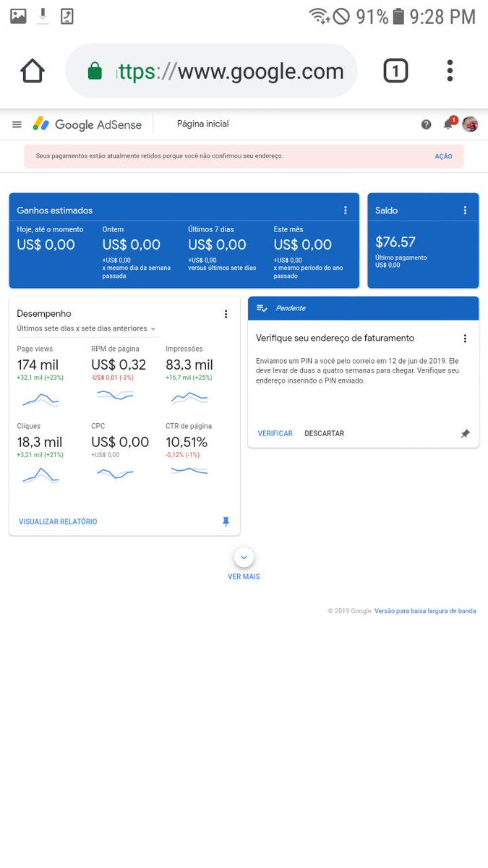Click the CTR de página sparkline chart
The height and width of the screenshot is (868, 488).
189,470
